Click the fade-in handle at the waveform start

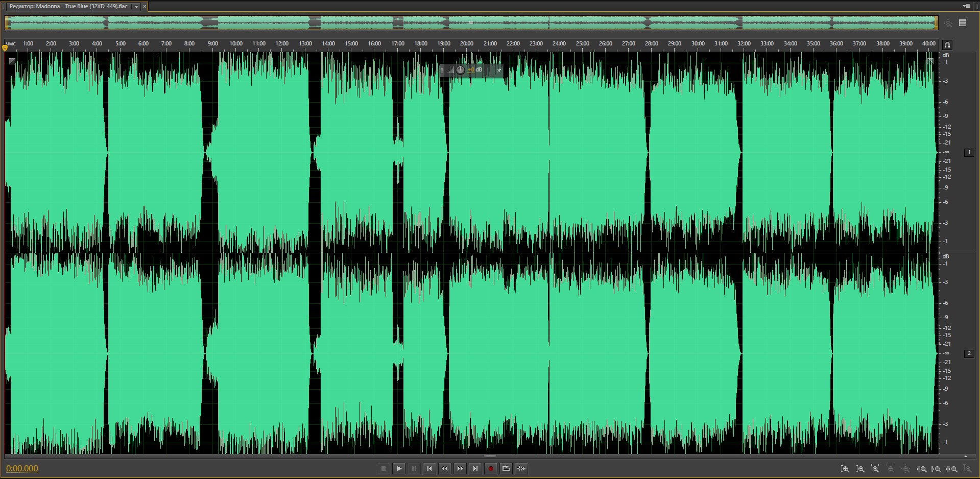(x=12, y=61)
